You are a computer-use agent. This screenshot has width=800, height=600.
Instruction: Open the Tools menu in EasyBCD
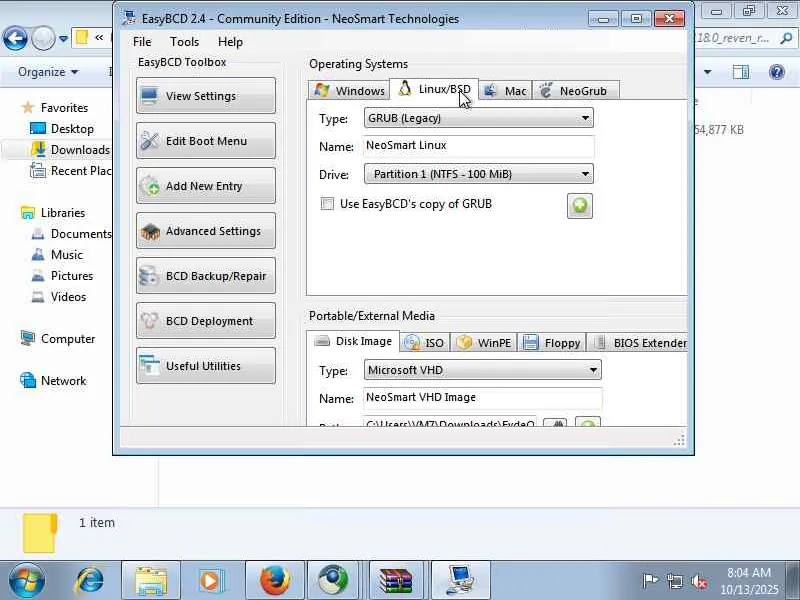184,42
